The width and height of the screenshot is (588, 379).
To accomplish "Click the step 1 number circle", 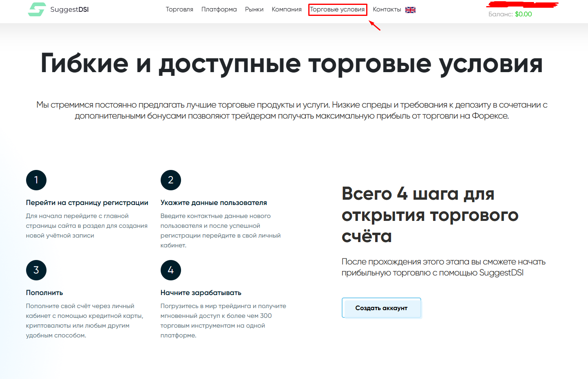I will click(x=36, y=180).
